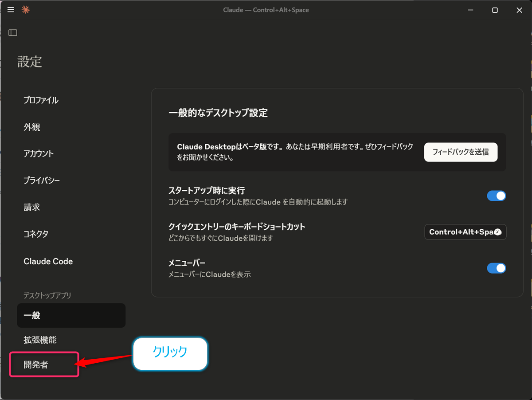
Task: Minimize the Claude window
Action: tap(471, 10)
